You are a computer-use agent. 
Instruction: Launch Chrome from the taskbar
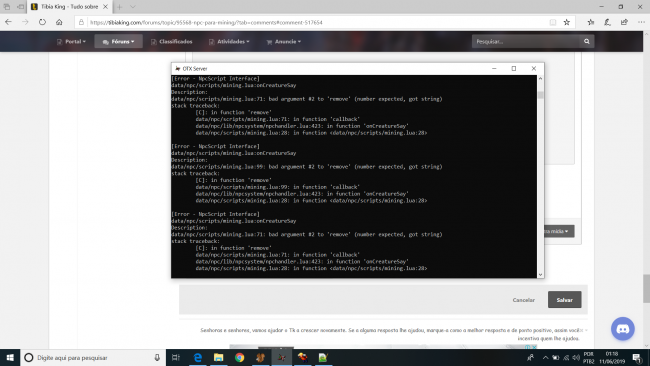click(240, 357)
